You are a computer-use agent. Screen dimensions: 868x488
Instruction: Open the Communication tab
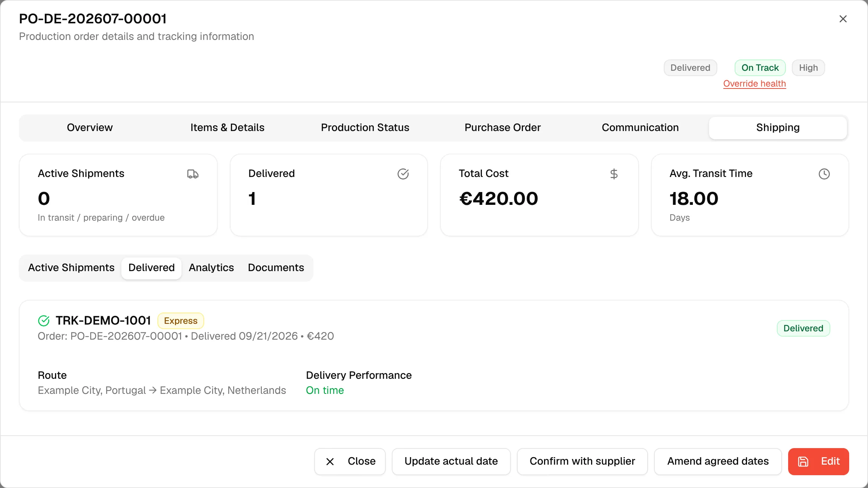pyautogui.click(x=640, y=128)
